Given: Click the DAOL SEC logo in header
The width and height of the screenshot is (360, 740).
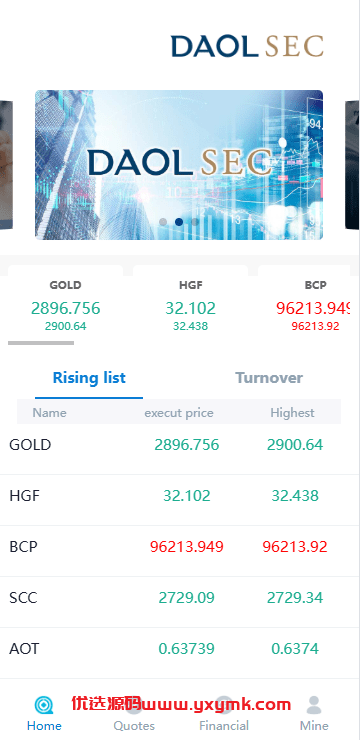Looking at the screenshot, I should click(247, 46).
